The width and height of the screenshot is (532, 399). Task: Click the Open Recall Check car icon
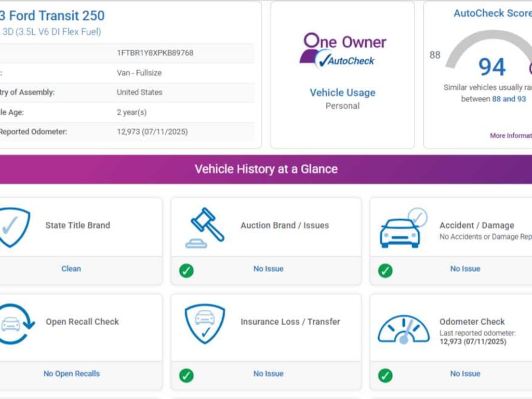[x=15, y=324]
